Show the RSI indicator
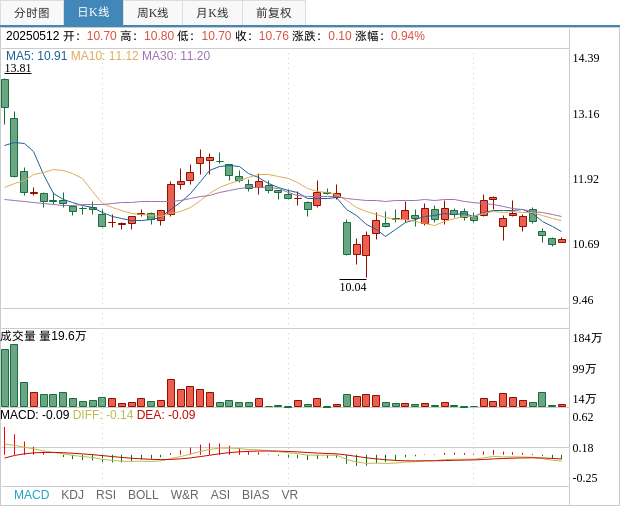 coord(106,495)
